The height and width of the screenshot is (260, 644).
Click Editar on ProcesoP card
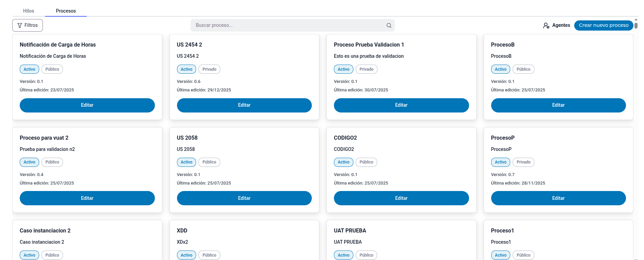click(x=558, y=198)
